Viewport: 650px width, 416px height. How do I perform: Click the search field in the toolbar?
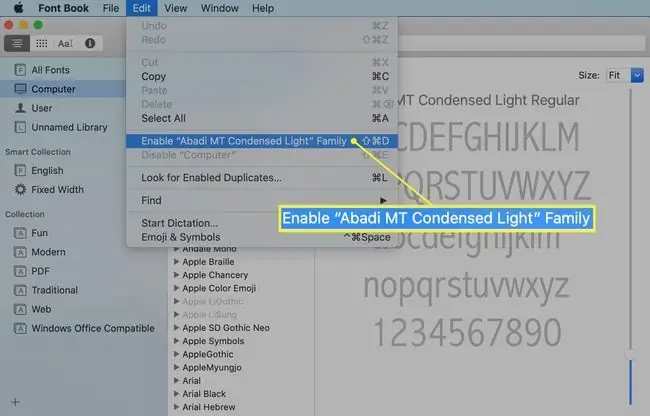(521, 43)
